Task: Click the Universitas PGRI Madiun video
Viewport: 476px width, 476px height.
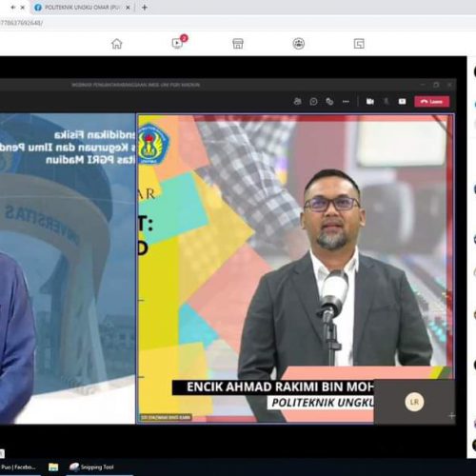Action: point(68,268)
